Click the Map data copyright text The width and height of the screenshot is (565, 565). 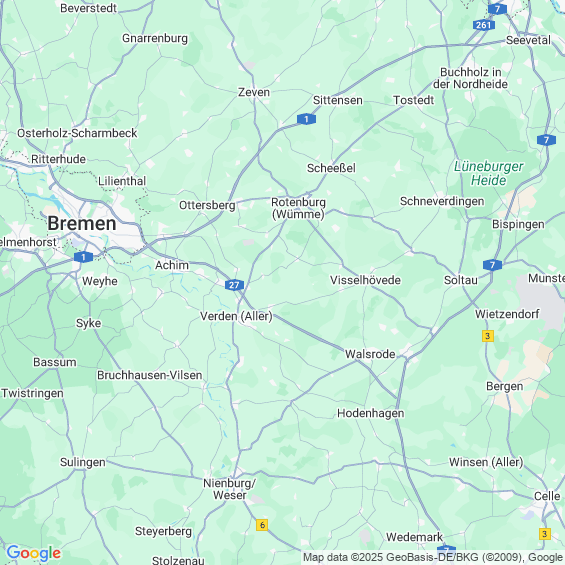433,557
